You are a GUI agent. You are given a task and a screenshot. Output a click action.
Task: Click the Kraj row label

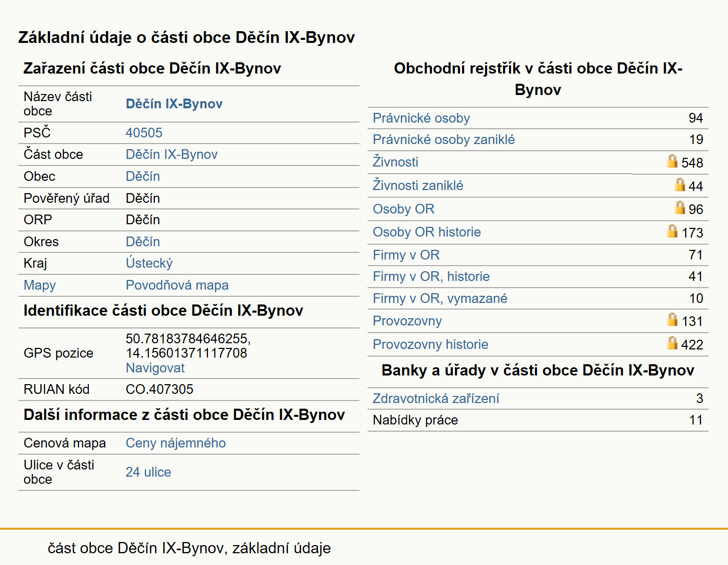pos(35,263)
